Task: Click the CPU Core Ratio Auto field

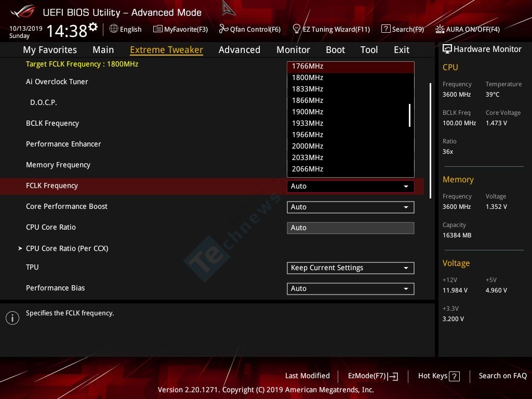Action: click(351, 228)
